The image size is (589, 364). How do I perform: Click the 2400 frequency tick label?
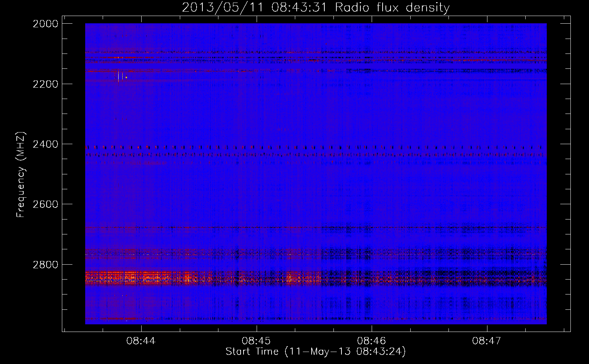click(46, 145)
